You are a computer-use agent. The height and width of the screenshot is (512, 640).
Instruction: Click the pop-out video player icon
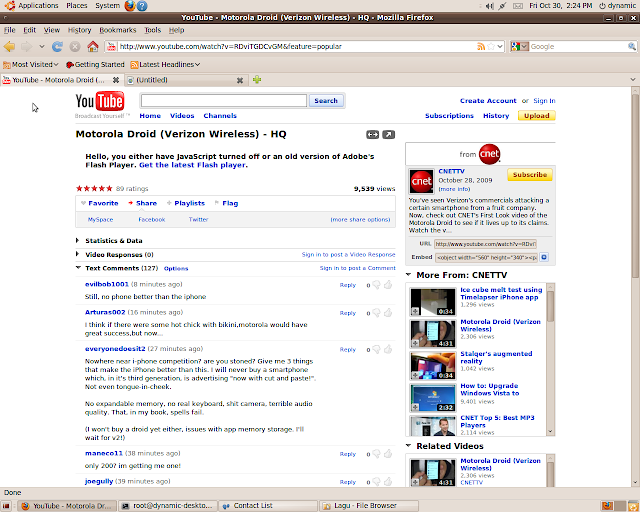tap(389, 134)
